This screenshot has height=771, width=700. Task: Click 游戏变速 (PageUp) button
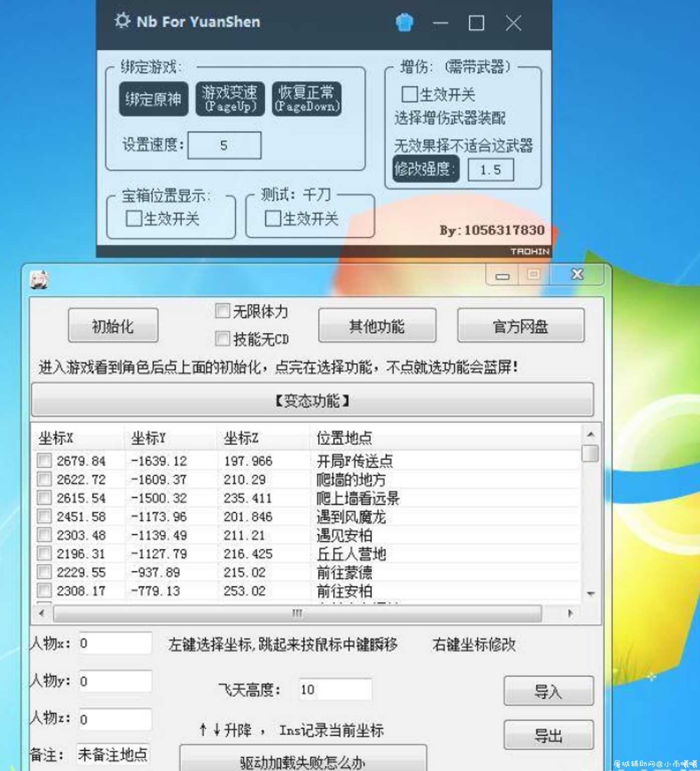click(230, 99)
